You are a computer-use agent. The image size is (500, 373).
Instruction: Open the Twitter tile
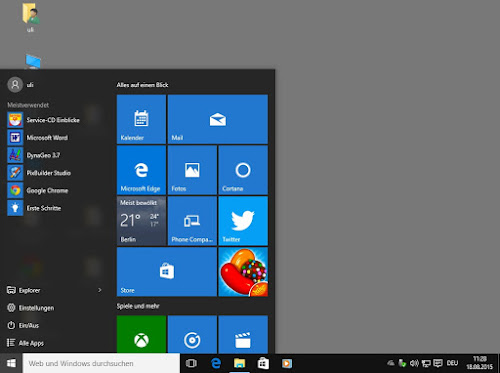(243, 221)
